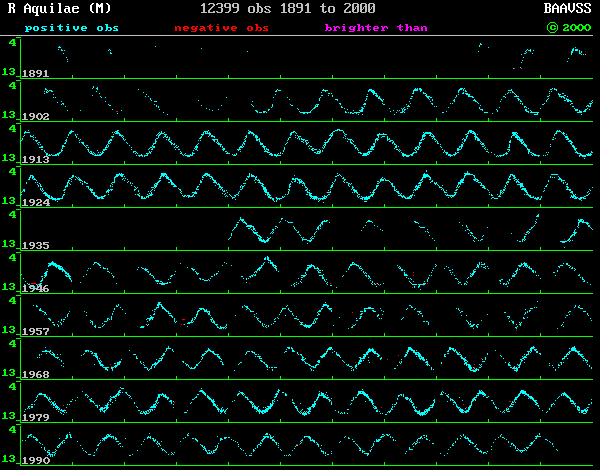The image size is (600, 470).
Task: Click the 1924 year label
Action: 36,203
